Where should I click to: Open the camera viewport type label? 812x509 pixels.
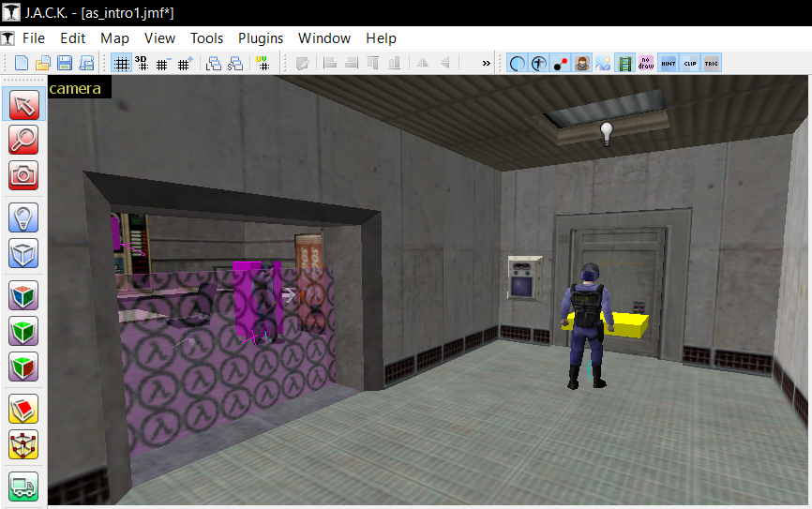pos(75,88)
